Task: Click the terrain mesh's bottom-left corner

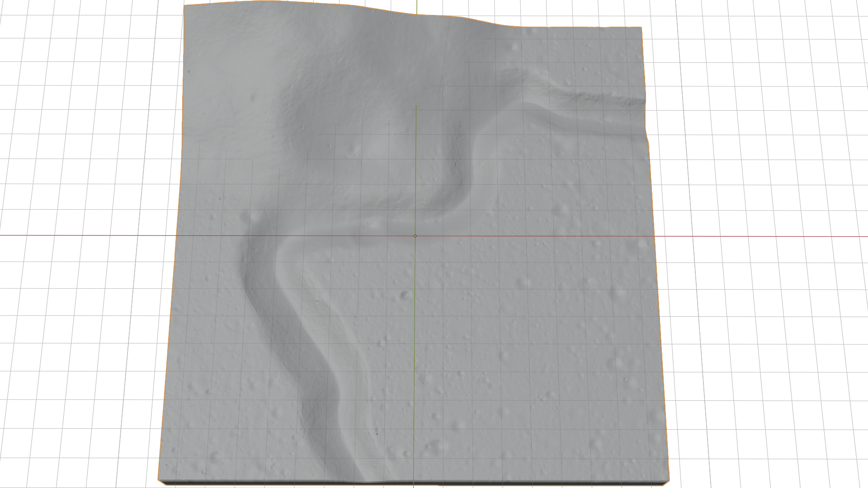Action: click(159, 479)
